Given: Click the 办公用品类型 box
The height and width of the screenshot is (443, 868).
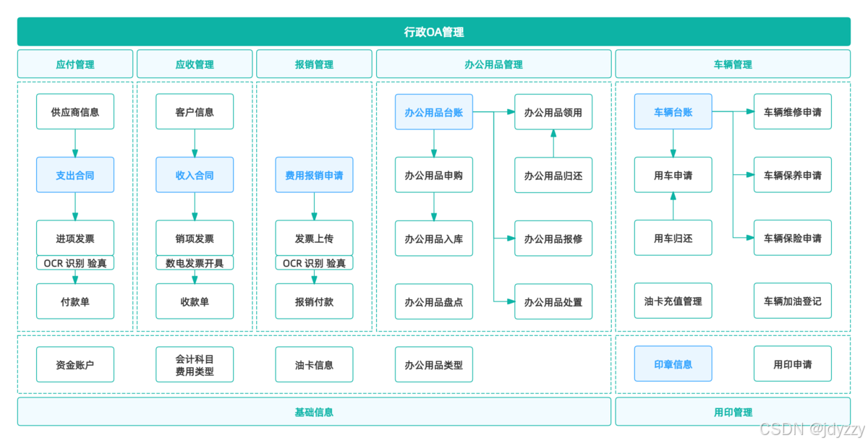Looking at the screenshot, I should coord(434,364).
